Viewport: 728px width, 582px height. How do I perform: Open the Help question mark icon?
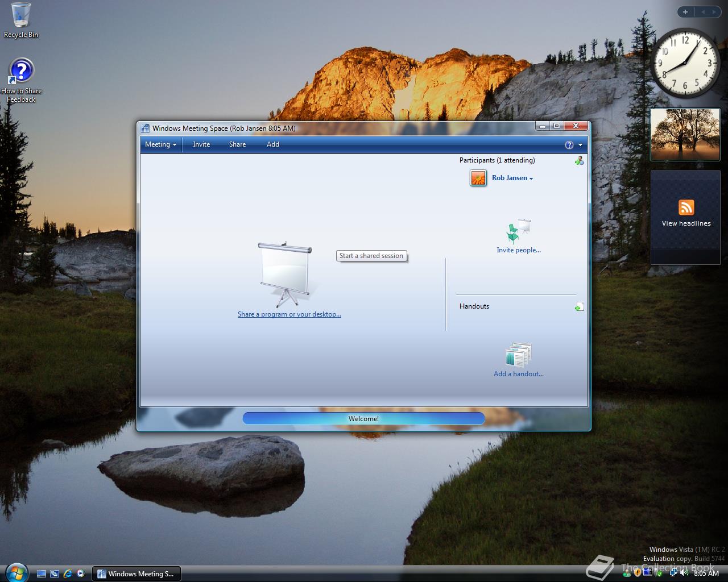coord(569,145)
